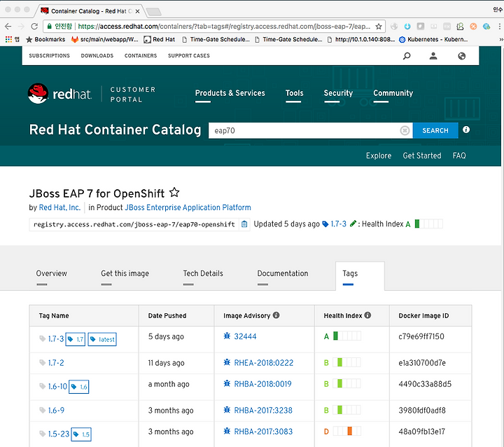Expand Products & Services navigation

click(x=230, y=93)
